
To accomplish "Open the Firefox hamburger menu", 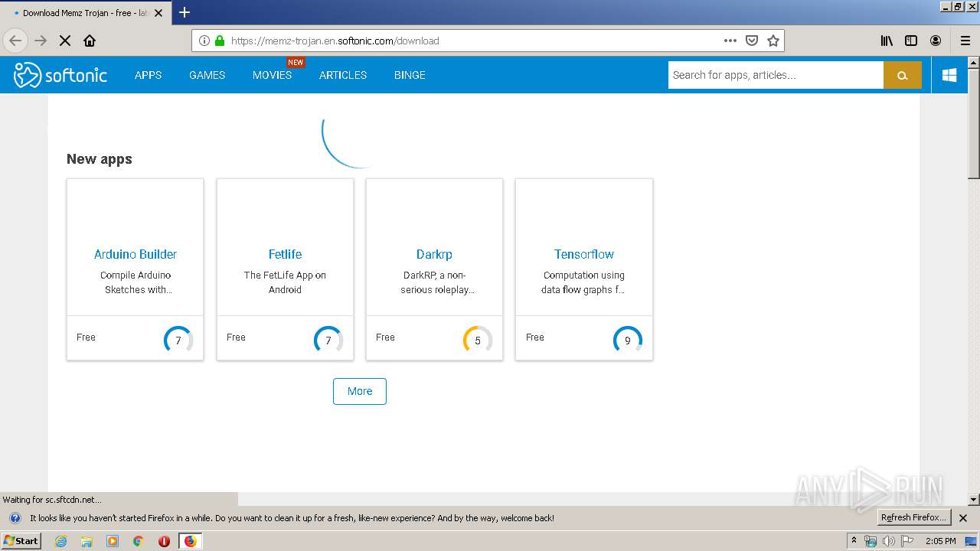I will click(x=965, y=41).
